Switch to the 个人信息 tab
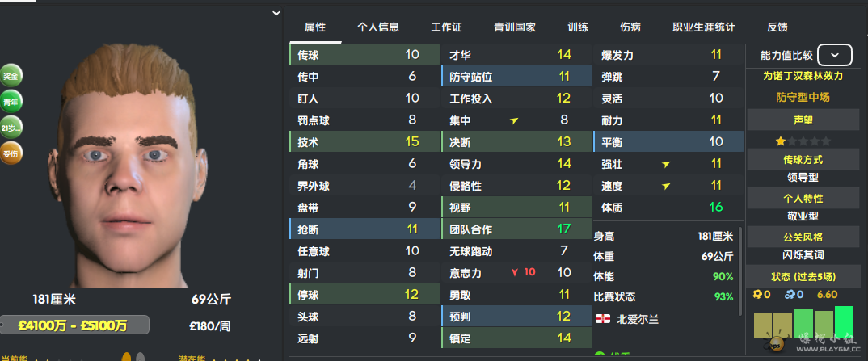Image resolution: width=868 pixels, height=361 pixels. tap(378, 27)
